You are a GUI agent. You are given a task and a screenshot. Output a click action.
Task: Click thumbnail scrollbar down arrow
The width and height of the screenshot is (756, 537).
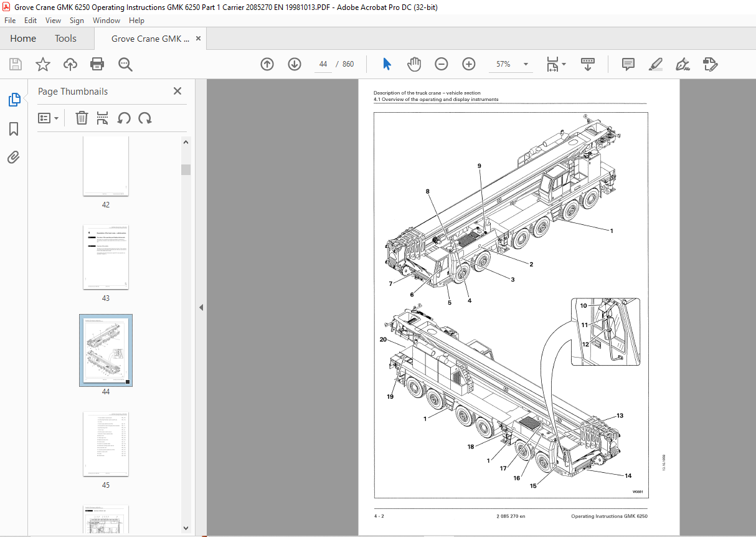coord(186,528)
